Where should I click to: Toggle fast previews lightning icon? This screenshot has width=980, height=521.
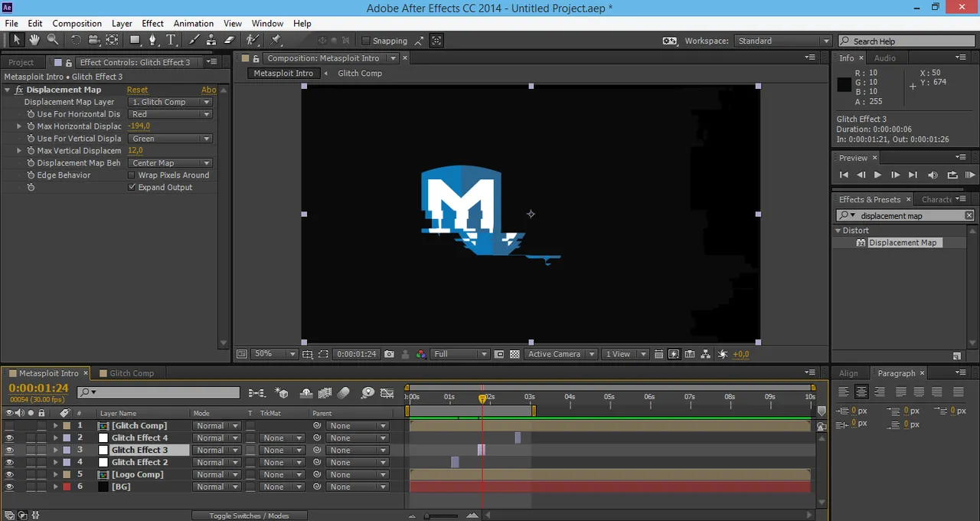(x=674, y=354)
